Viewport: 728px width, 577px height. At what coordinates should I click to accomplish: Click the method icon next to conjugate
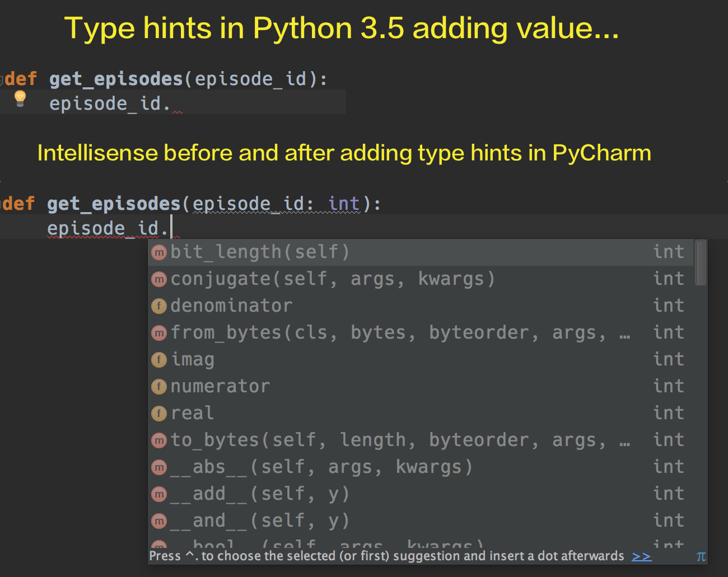click(160, 279)
